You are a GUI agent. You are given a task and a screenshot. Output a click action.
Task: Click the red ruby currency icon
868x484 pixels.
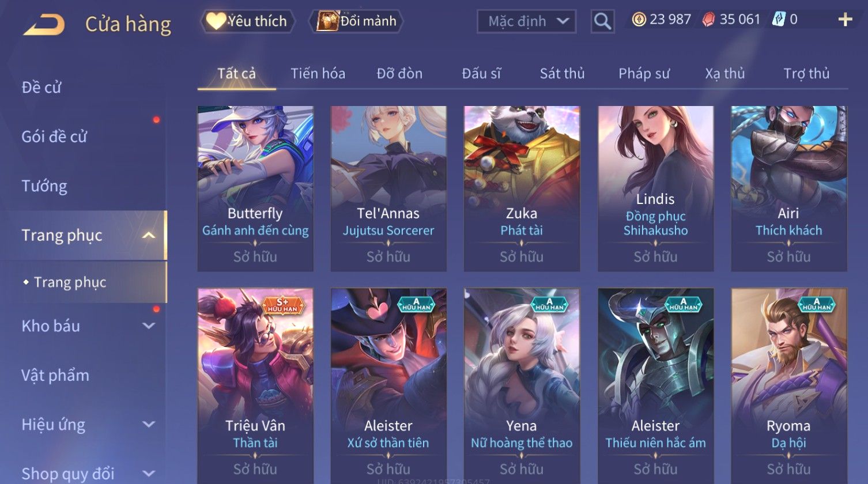708,20
